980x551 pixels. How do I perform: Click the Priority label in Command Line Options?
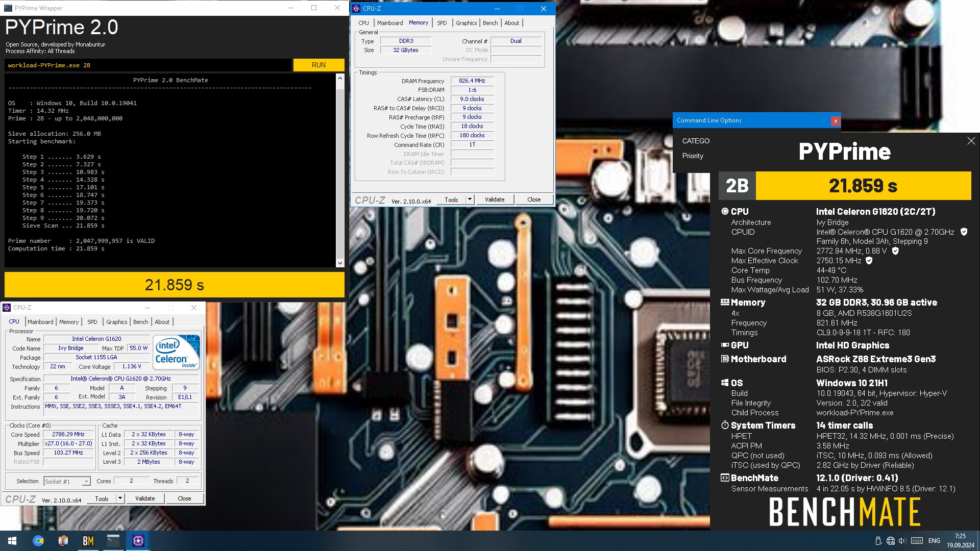click(x=692, y=156)
